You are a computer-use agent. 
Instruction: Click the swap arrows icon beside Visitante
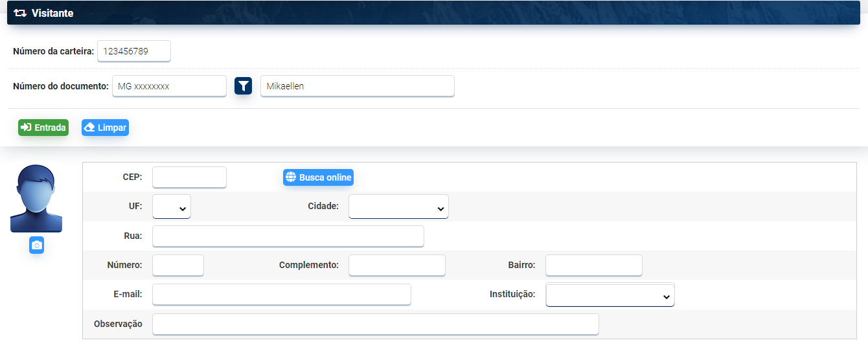[x=20, y=13]
